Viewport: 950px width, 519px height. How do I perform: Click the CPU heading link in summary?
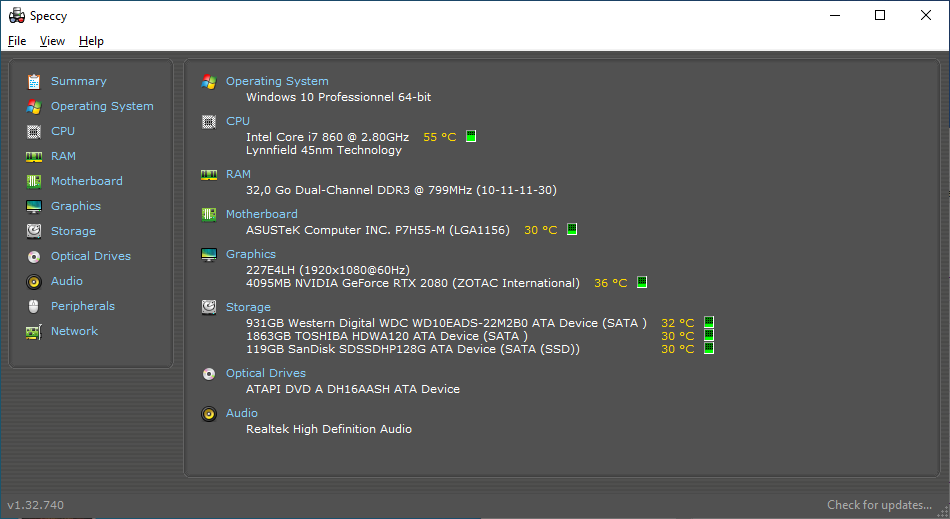tap(238, 121)
